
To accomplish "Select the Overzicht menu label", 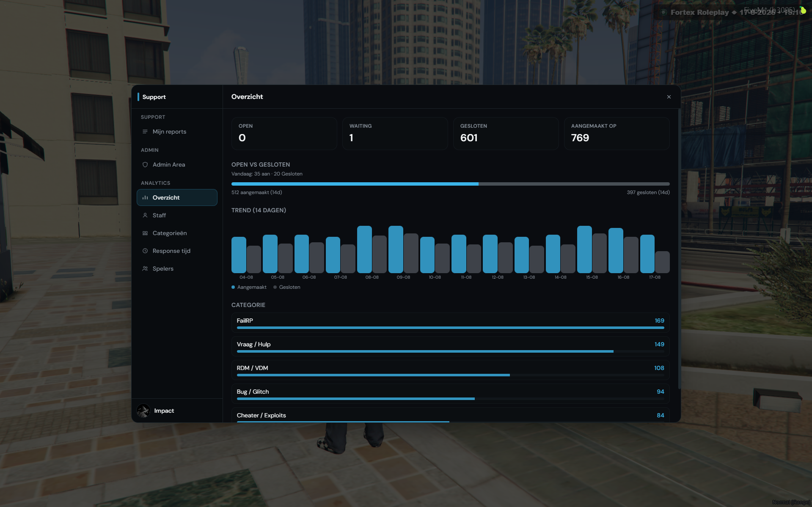I will (166, 197).
